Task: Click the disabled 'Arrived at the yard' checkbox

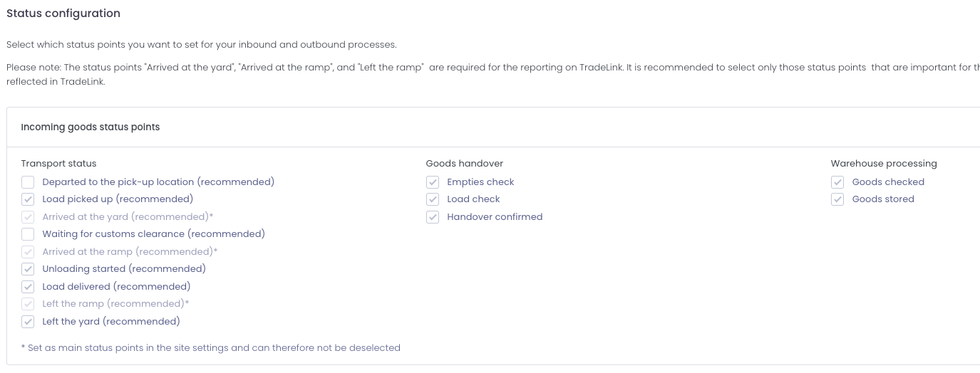Action: tap(28, 217)
